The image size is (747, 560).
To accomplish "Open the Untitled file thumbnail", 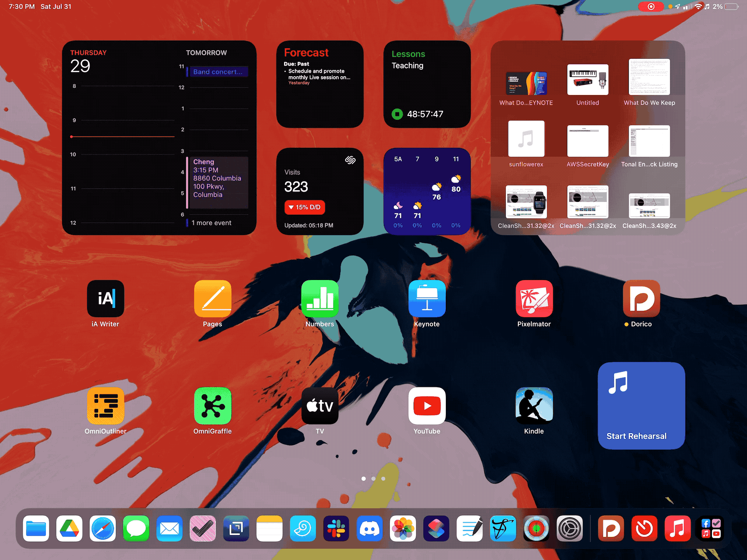I will (587, 79).
